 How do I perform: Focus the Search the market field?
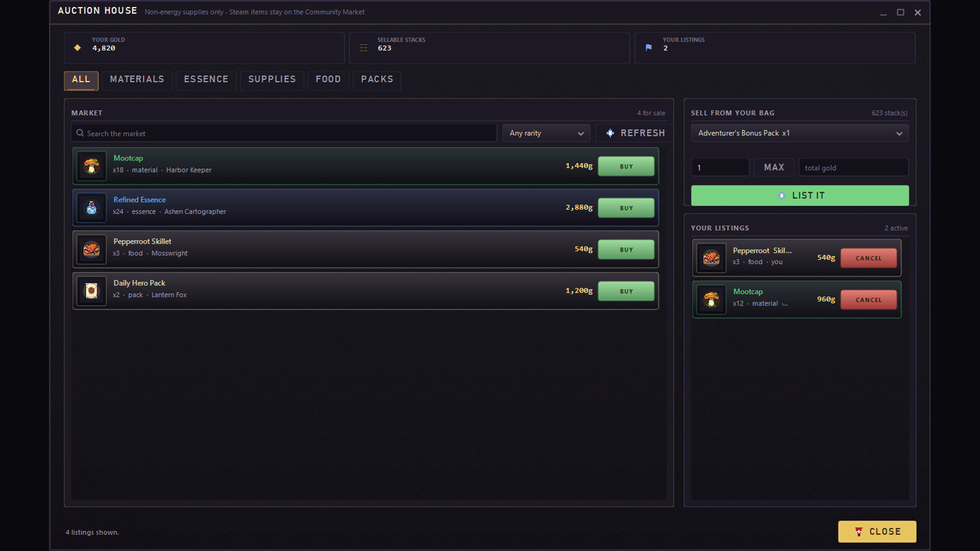[x=284, y=133]
